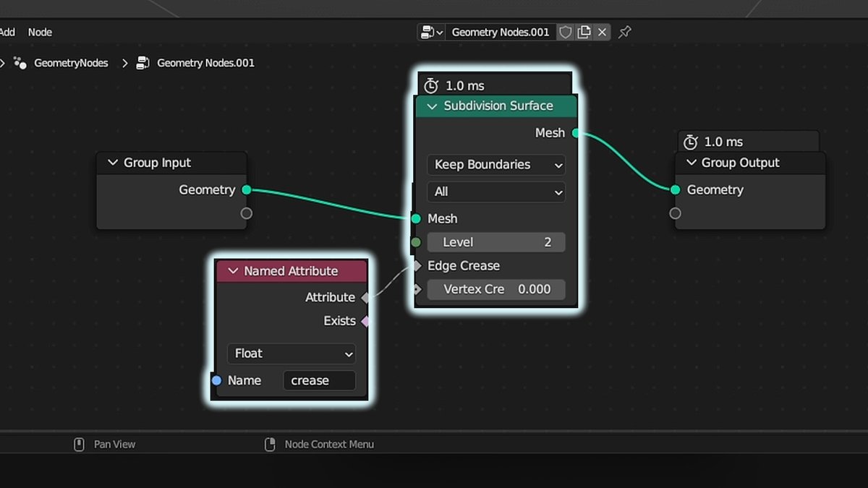Click the mouse icon next to Pan View hint
The image size is (868, 488).
click(78, 444)
